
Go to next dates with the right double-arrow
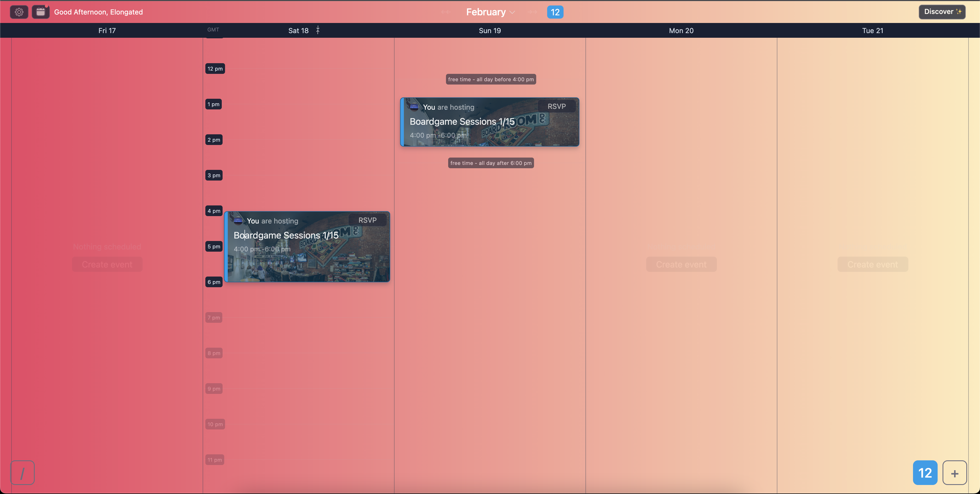click(x=532, y=12)
